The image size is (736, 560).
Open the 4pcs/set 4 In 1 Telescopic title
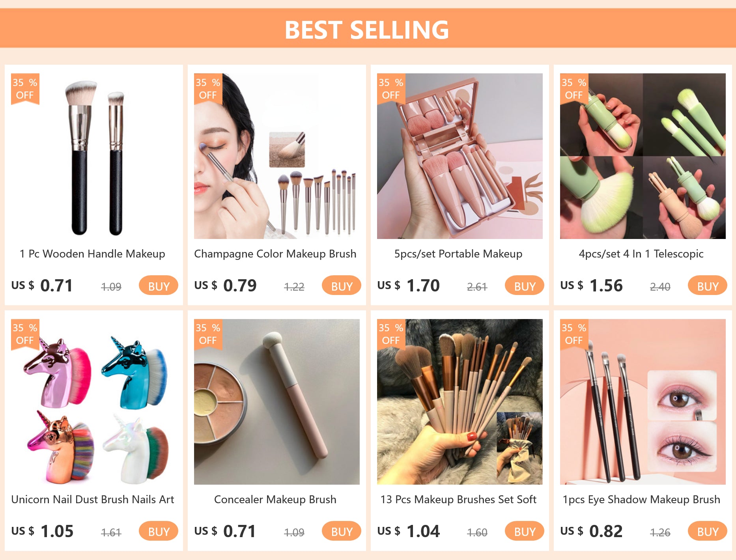[x=641, y=254]
